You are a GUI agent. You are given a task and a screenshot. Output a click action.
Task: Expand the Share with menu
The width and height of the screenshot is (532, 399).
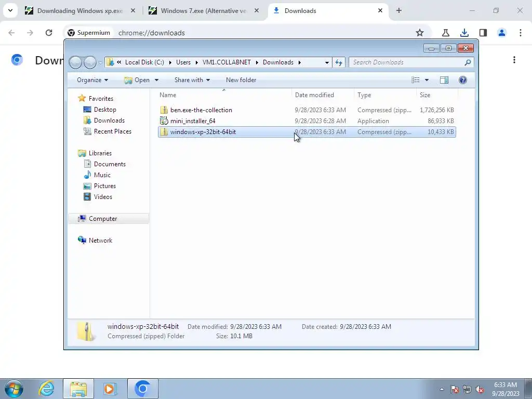(x=192, y=80)
